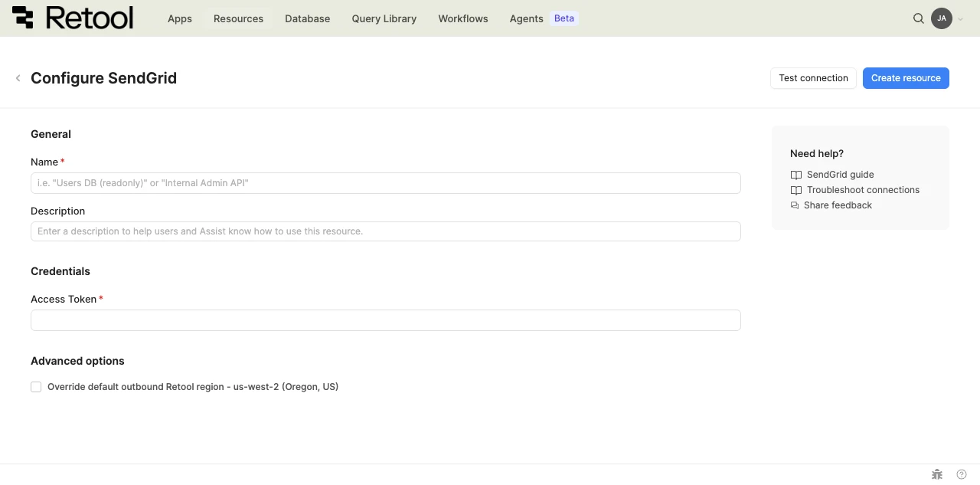The width and height of the screenshot is (980, 485).
Task: Open the JA user avatar
Action: coord(942,18)
